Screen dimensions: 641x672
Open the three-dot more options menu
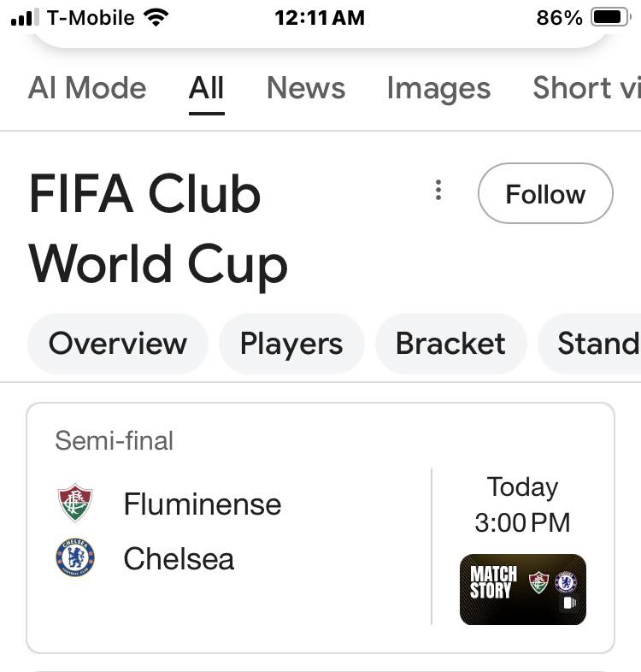click(x=438, y=190)
